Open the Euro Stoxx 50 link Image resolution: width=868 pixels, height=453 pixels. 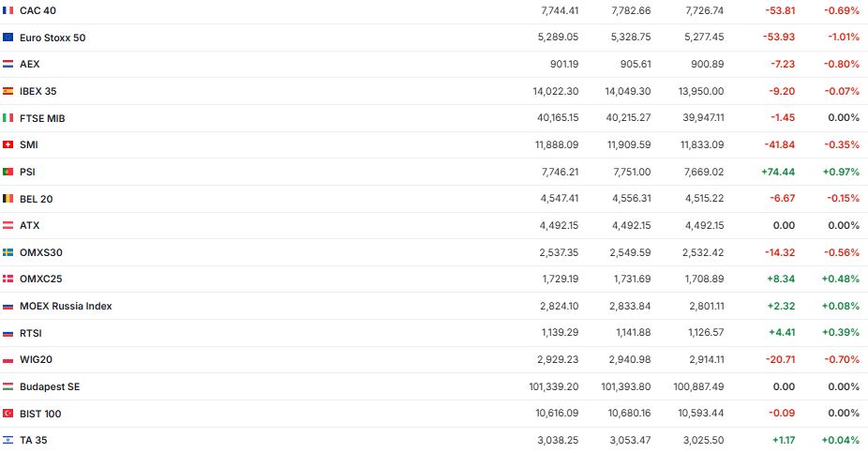[x=52, y=38]
